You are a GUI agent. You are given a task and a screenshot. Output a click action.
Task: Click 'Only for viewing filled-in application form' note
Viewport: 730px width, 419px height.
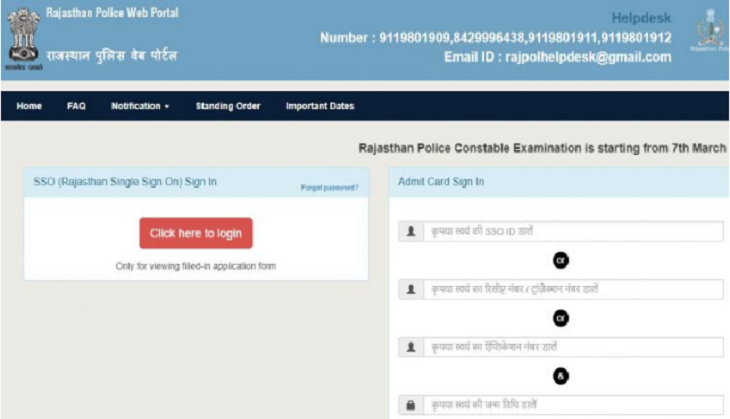point(196,266)
